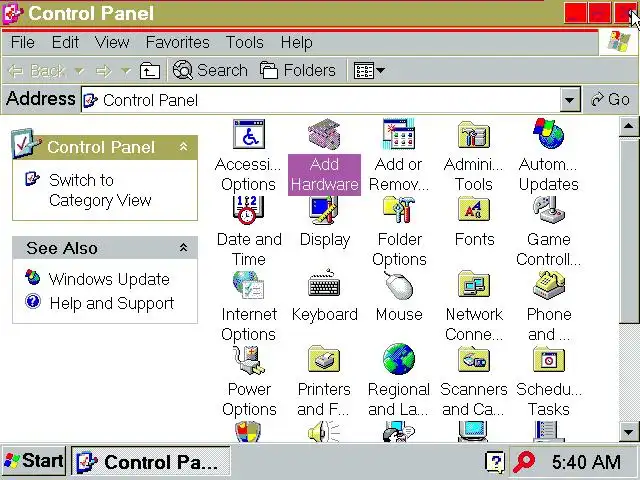Open Automatic Updates applet
The height and width of the screenshot is (480, 640).
[x=549, y=156]
